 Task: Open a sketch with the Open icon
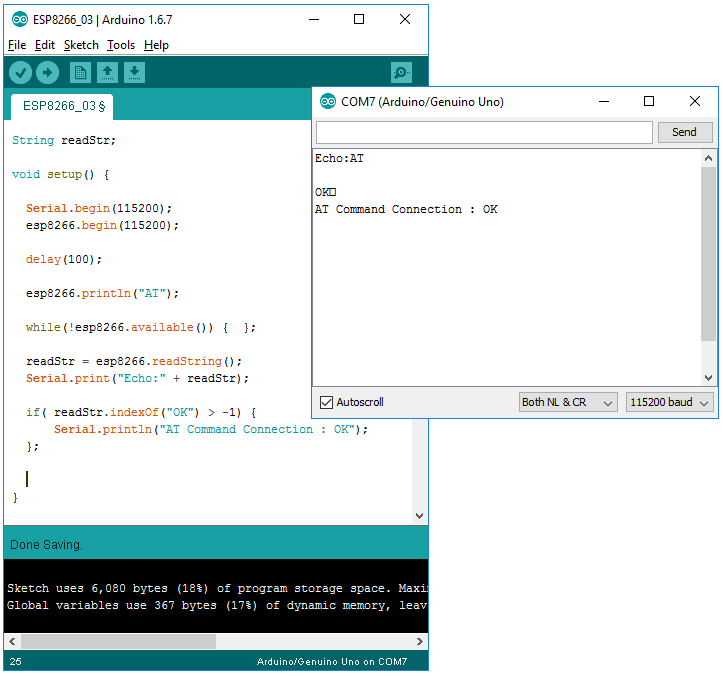107,72
